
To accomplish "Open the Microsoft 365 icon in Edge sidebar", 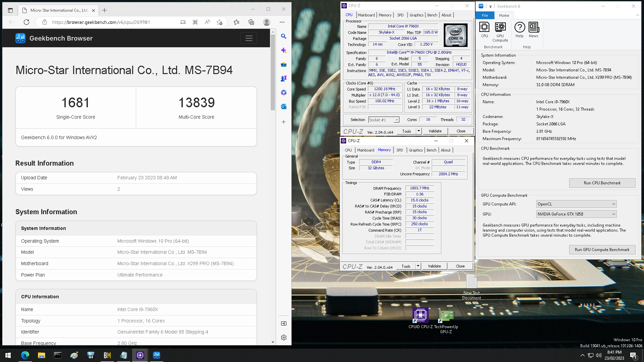I will coord(284,93).
